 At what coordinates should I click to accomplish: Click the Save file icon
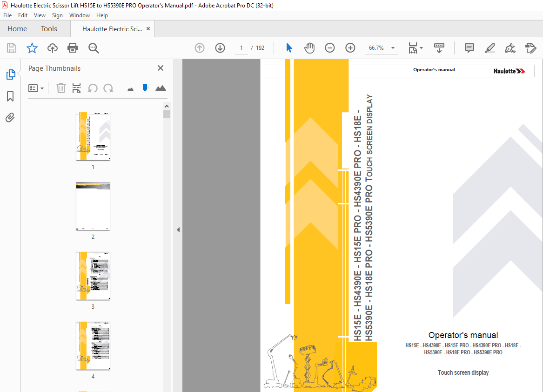pyautogui.click(x=12, y=48)
